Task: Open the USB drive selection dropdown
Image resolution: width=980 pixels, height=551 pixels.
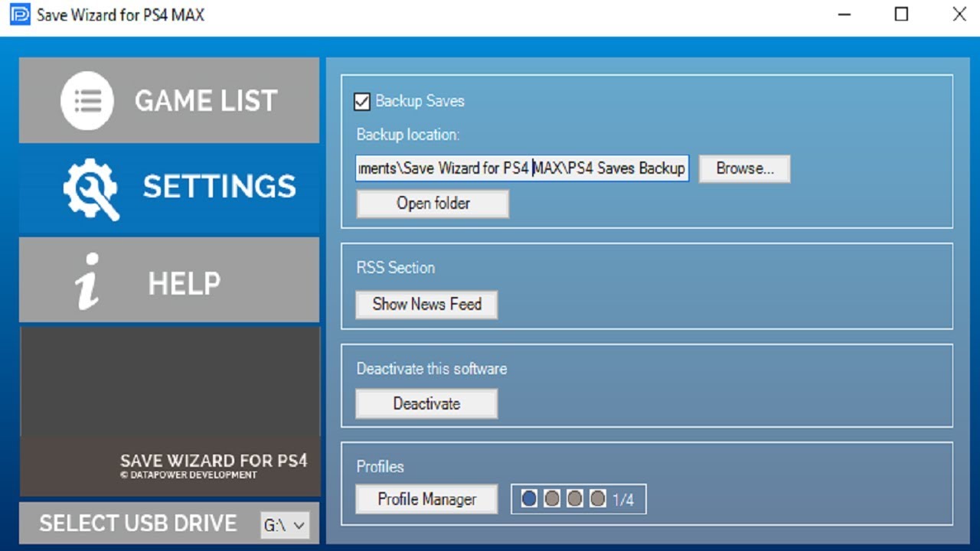Action: coord(284,524)
